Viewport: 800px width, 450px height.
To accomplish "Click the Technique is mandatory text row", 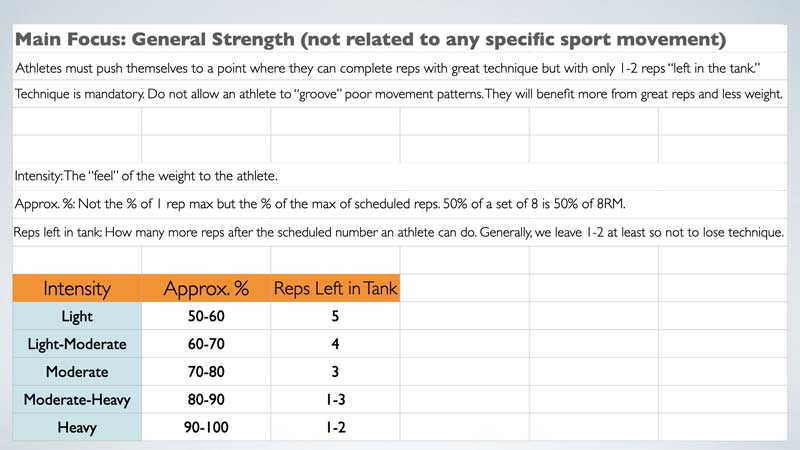I will pos(400,94).
